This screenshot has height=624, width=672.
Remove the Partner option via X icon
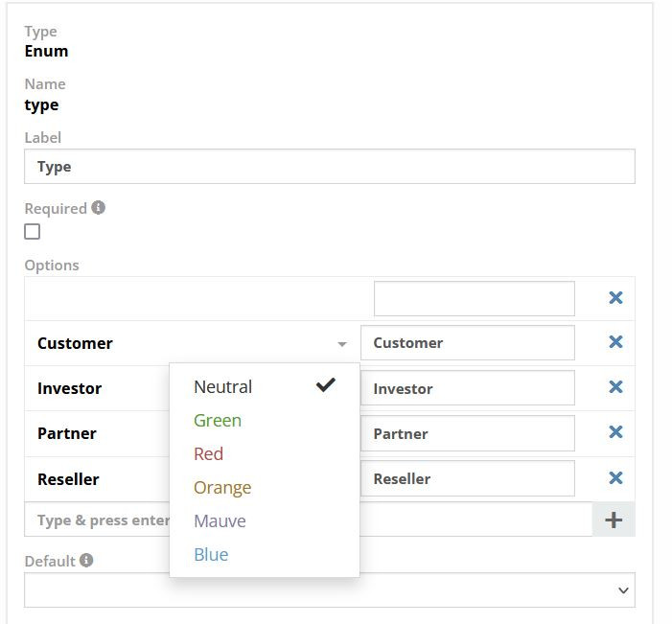615,432
